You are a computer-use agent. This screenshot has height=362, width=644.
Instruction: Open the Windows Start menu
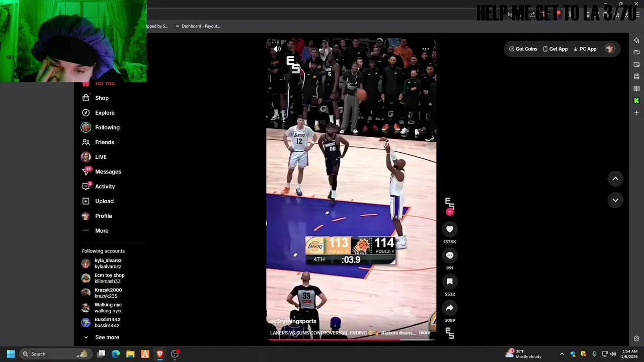click(11, 354)
